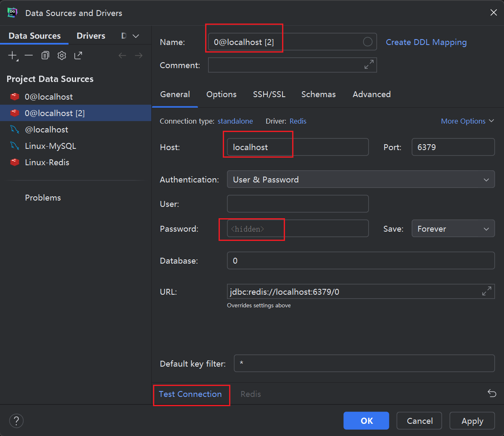The width and height of the screenshot is (504, 436).
Task: Focus the Default key filter field
Action: point(364,363)
